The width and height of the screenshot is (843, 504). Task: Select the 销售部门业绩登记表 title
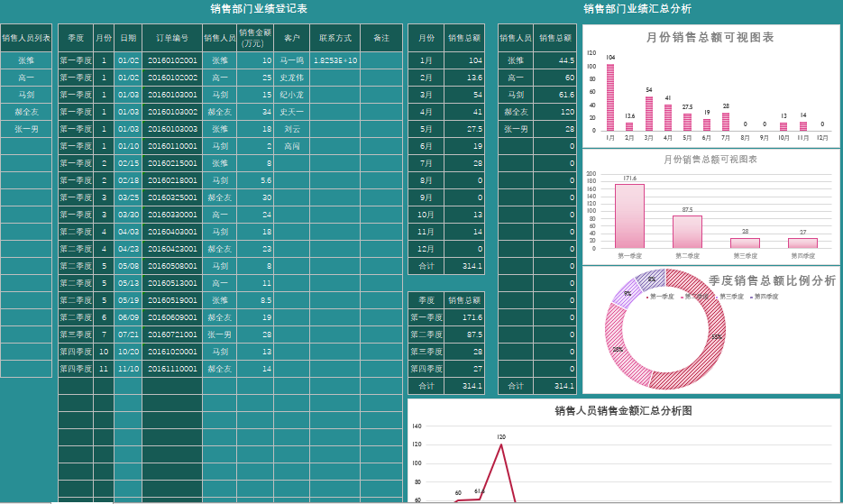pos(259,9)
